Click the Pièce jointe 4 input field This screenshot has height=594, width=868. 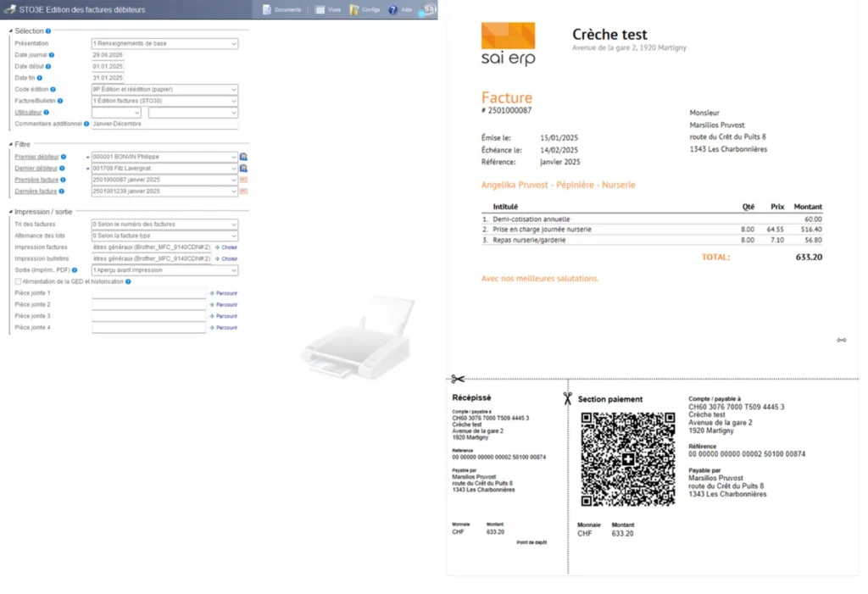148,328
